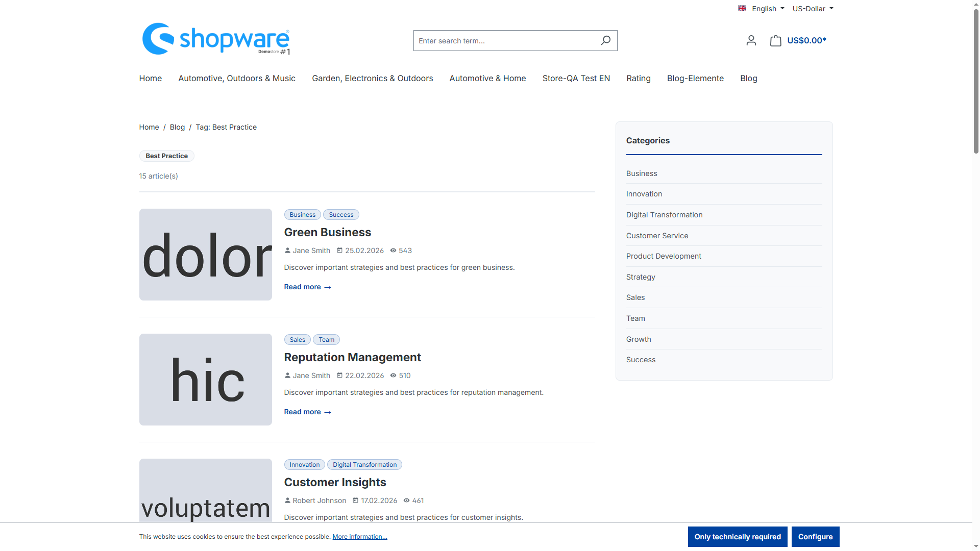980x551 pixels.
Task: Read more about Green Business
Action: click(307, 287)
